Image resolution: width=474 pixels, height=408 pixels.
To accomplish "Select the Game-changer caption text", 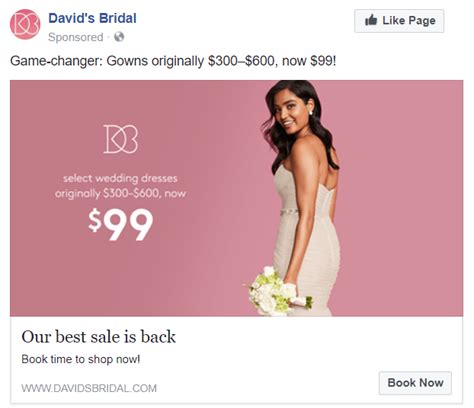I will tap(173, 61).
